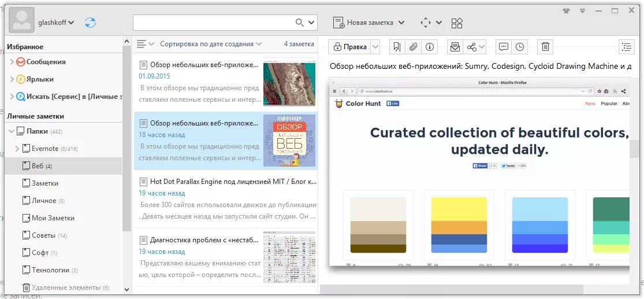
Task: Click the yellow-blue palette swatch
Action: pyautogui.click(x=459, y=225)
